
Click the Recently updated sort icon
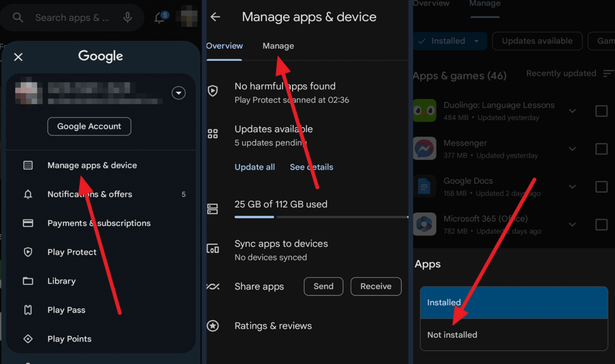click(x=608, y=73)
